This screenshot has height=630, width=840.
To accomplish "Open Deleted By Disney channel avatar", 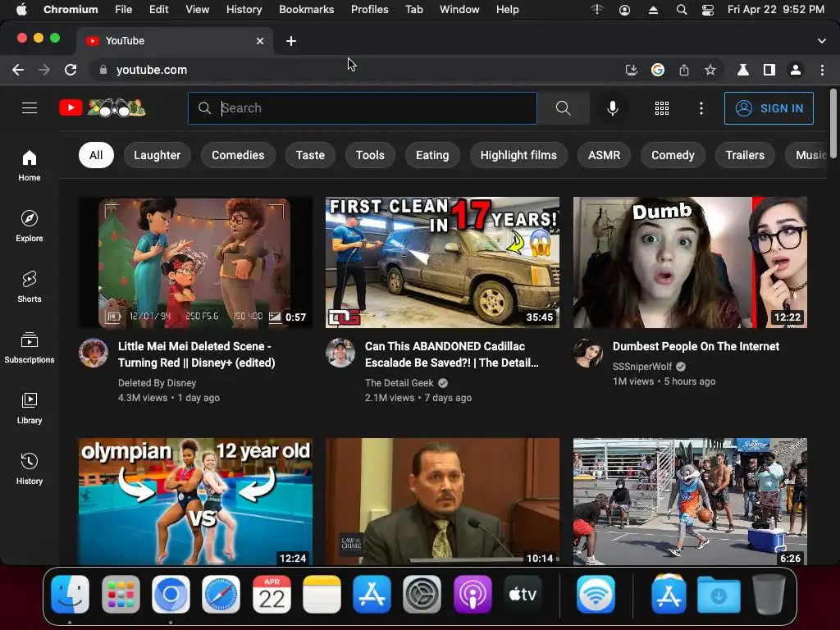I will click(94, 353).
